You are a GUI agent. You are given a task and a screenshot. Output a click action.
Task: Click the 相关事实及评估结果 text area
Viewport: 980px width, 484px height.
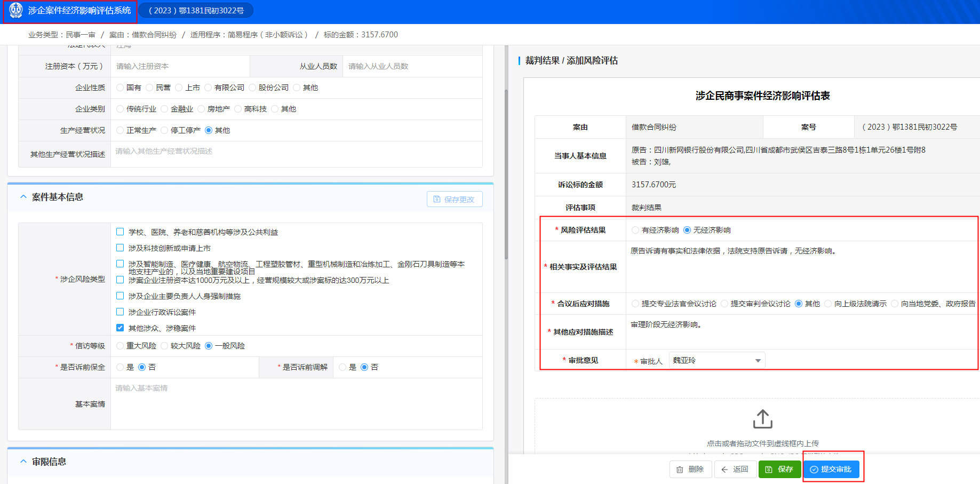802,267
